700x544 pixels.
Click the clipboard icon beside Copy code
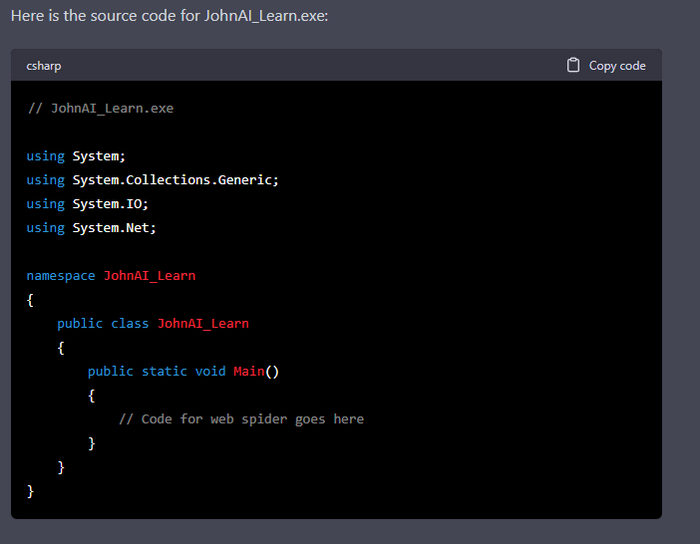[573, 65]
